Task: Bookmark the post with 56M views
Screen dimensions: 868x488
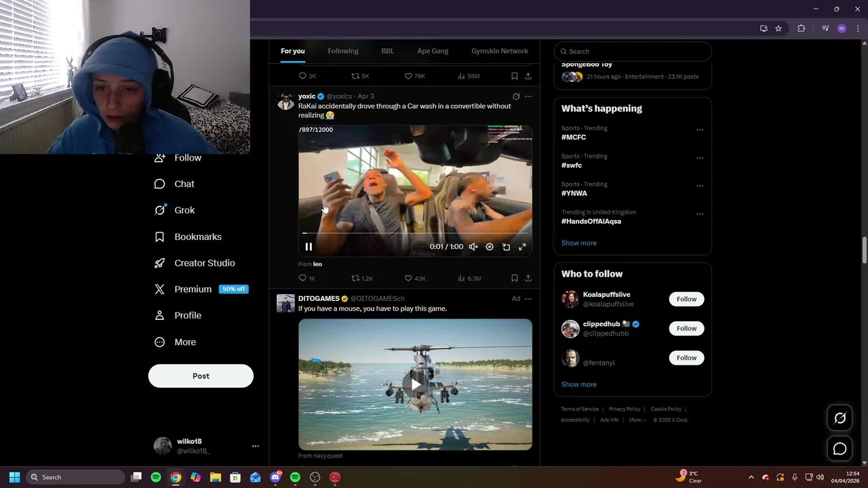Action: 515,77
